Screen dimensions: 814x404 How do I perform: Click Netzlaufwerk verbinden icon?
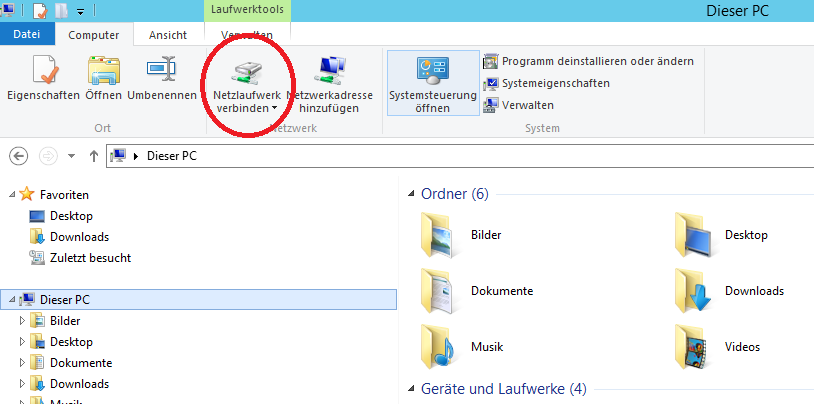(246, 70)
